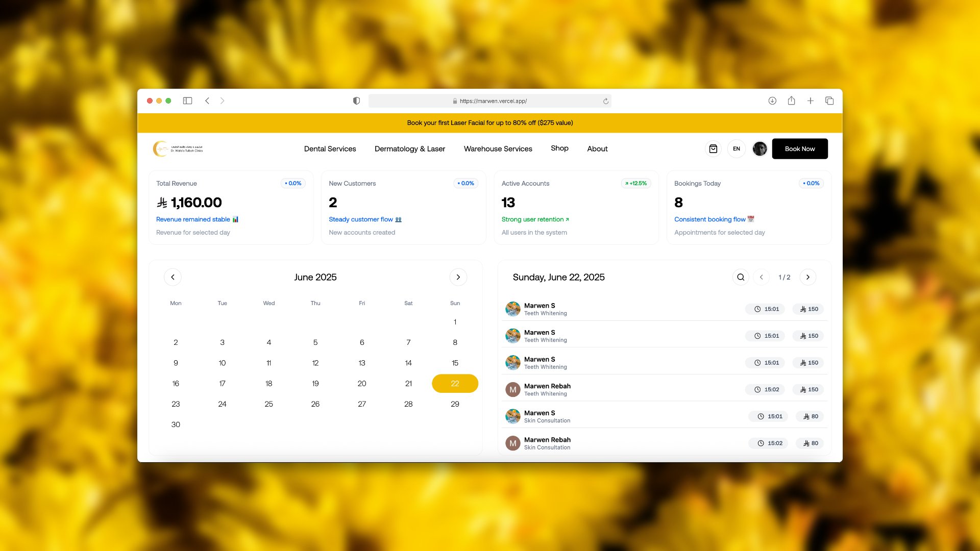This screenshot has height=551, width=980.
Task: Open search in appointments panel
Action: coord(741,277)
